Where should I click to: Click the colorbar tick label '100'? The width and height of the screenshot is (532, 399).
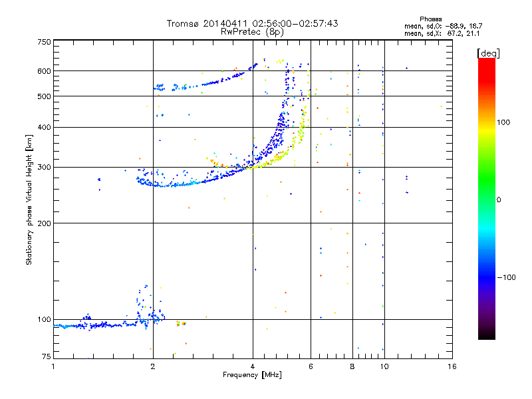click(503, 122)
